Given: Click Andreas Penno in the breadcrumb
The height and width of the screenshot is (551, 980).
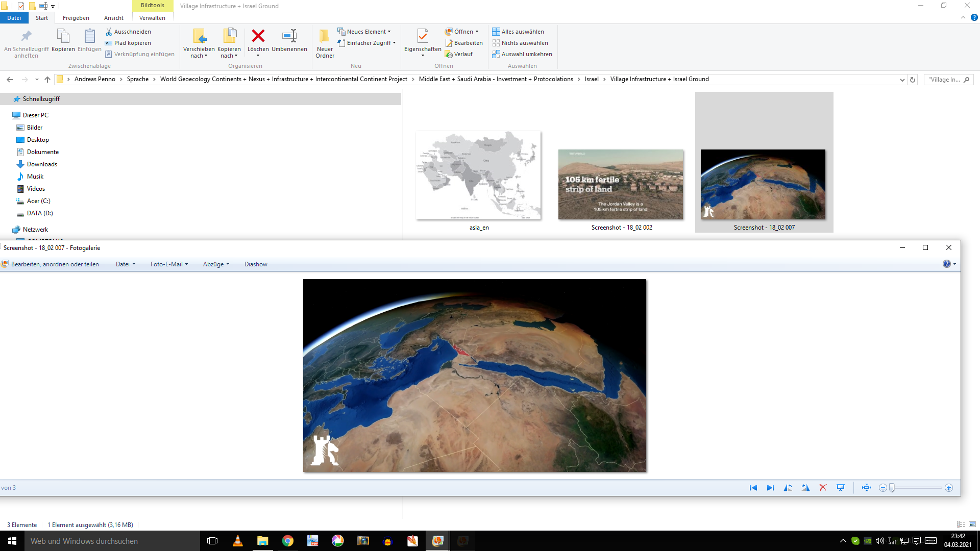Looking at the screenshot, I should [95, 79].
